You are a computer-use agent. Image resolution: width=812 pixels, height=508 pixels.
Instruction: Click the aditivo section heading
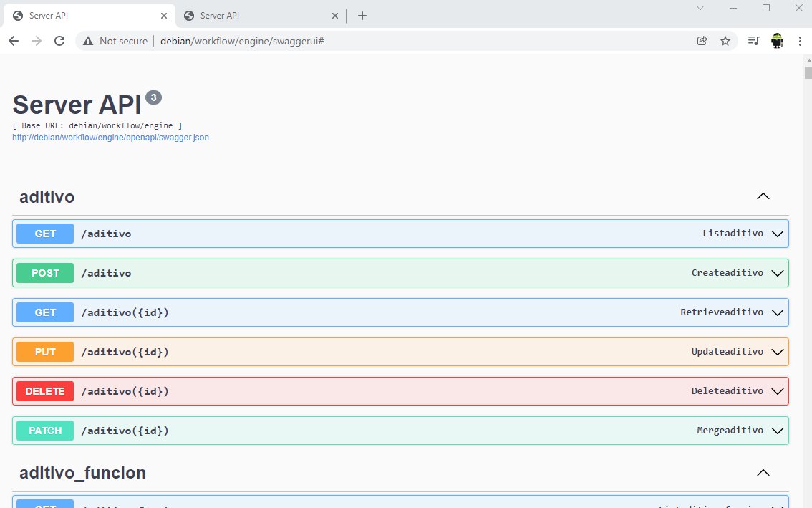point(47,197)
